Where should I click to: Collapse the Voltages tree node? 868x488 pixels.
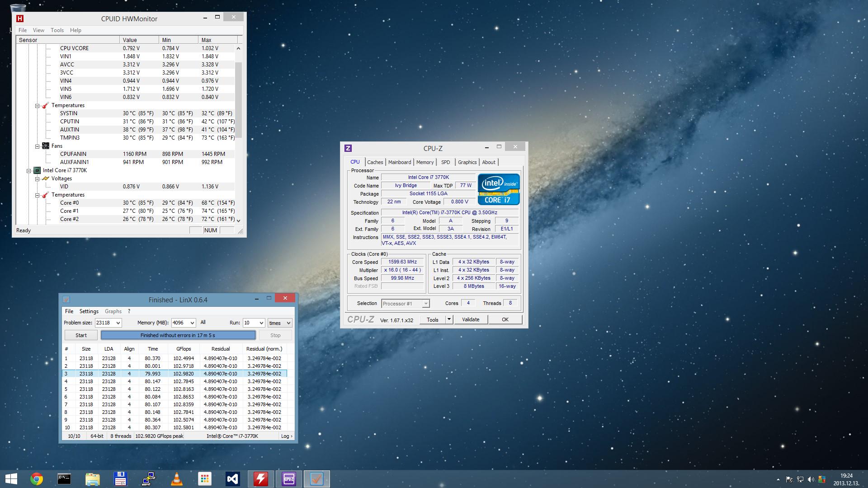(x=38, y=179)
